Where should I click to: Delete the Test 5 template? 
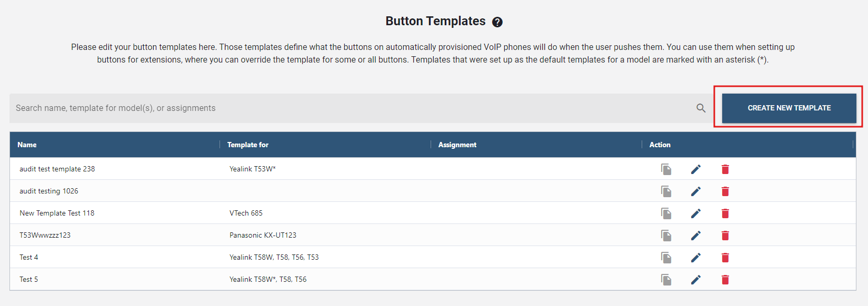(725, 280)
